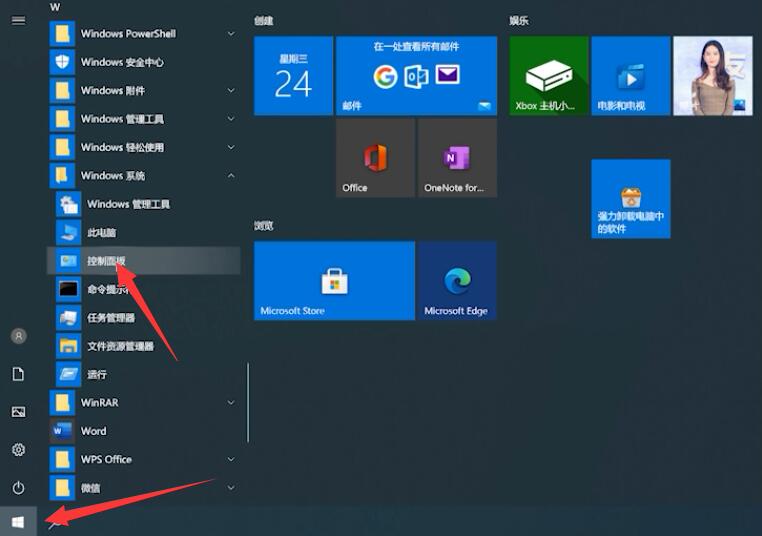Open Windows 安全中心 shield app
This screenshot has width=762, height=536.
pyautogui.click(x=144, y=62)
